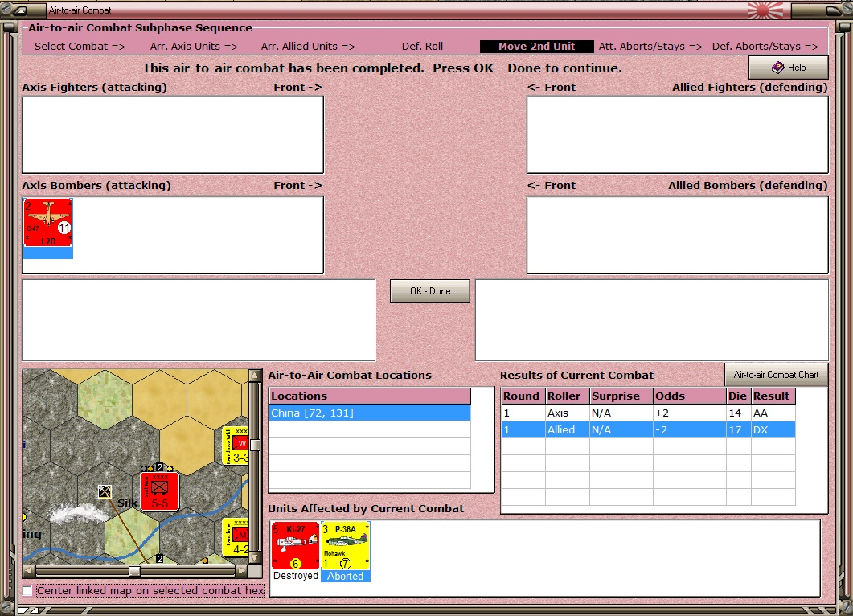Click the Surprise column header
The height and width of the screenshot is (616, 853).
point(621,396)
